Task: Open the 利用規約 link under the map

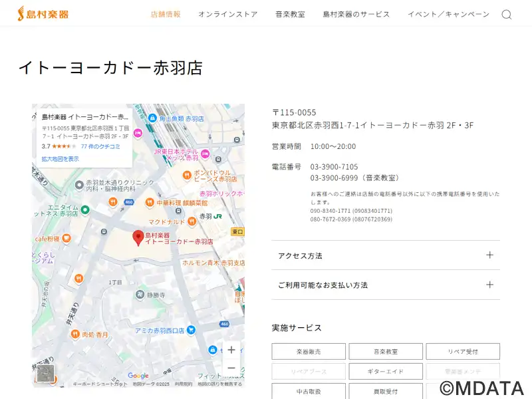Action: [x=184, y=384]
